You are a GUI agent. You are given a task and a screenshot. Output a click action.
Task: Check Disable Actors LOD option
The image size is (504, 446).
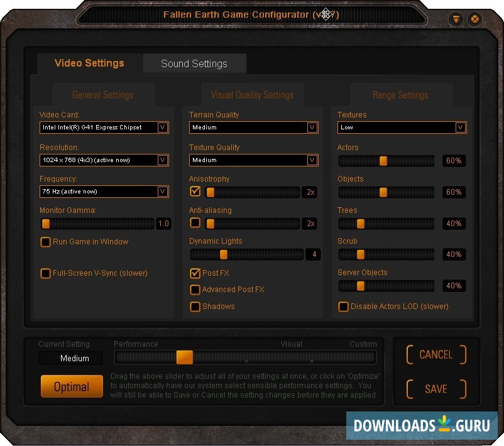343,307
